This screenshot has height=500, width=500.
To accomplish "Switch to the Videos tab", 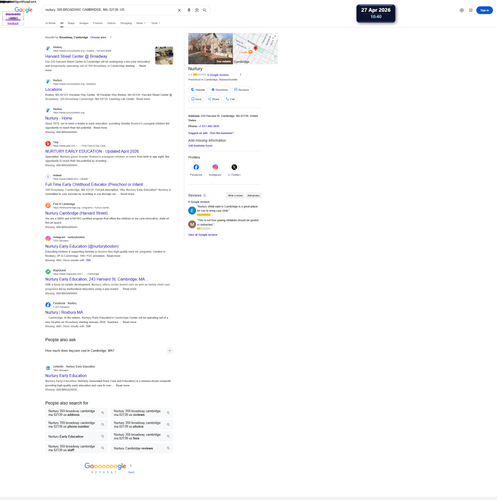I will [111, 23].
